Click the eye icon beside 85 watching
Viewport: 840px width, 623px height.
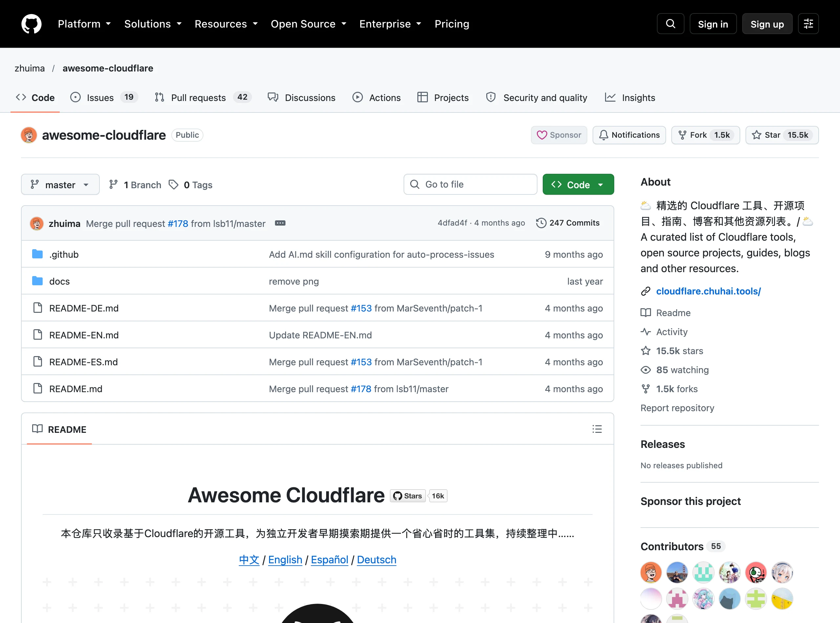(x=646, y=370)
